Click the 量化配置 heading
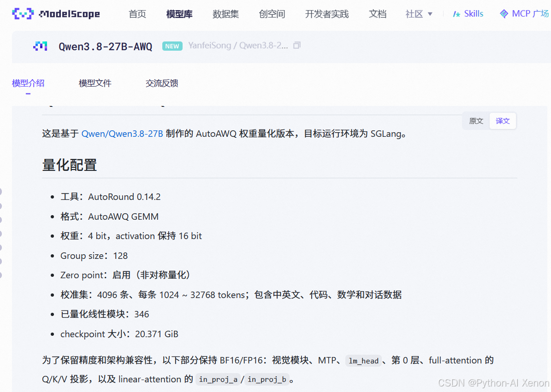Image resolution: width=551 pixels, height=392 pixels. pos(70,165)
